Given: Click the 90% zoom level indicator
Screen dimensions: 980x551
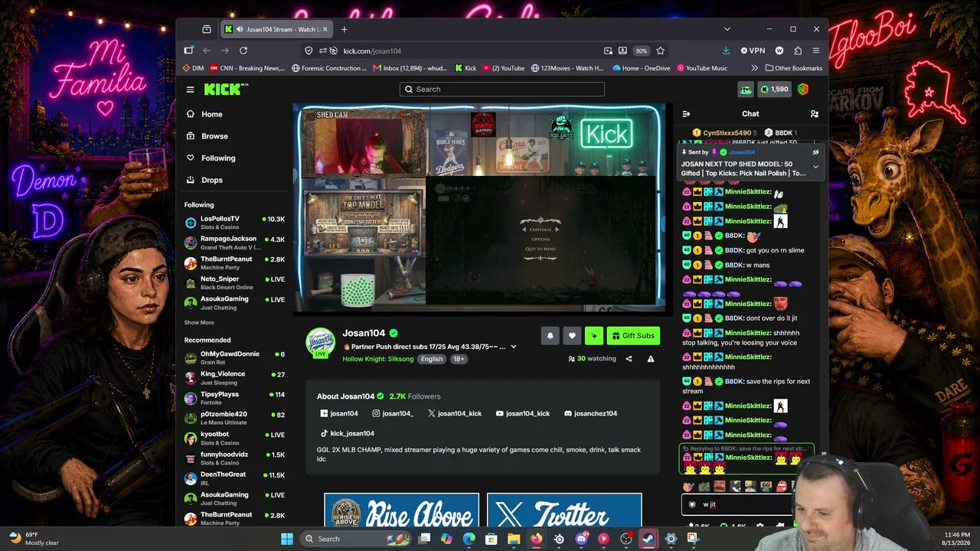Looking at the screenshot, I should click(x=642, y=51).
